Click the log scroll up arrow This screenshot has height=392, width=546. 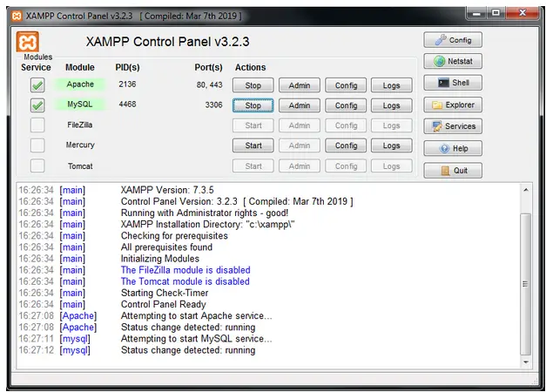point(526,190)
